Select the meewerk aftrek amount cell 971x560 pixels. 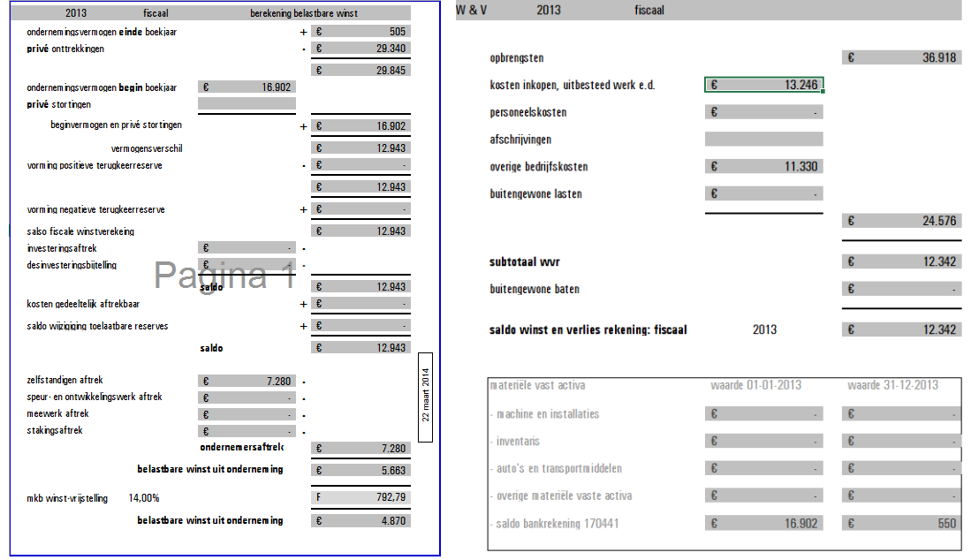pos(247,414)
